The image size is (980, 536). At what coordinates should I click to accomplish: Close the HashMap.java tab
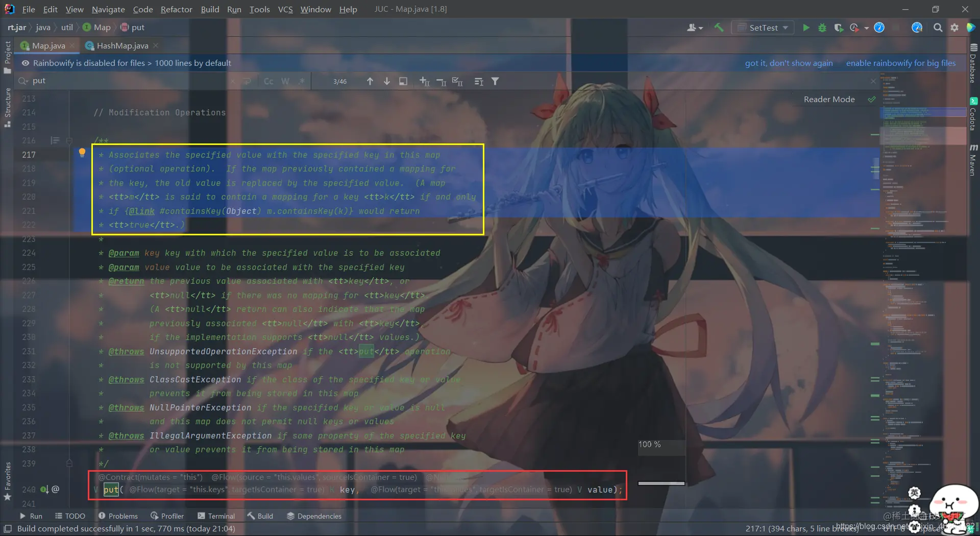tap(156, 45)
